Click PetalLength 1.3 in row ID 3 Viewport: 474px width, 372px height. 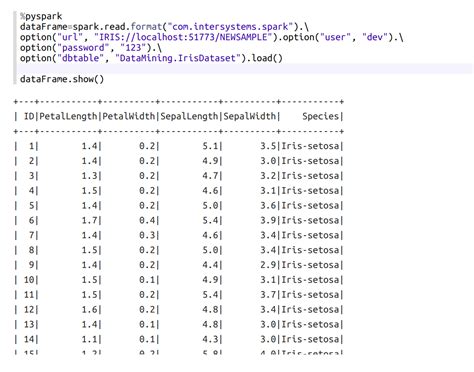coord(89,176)
